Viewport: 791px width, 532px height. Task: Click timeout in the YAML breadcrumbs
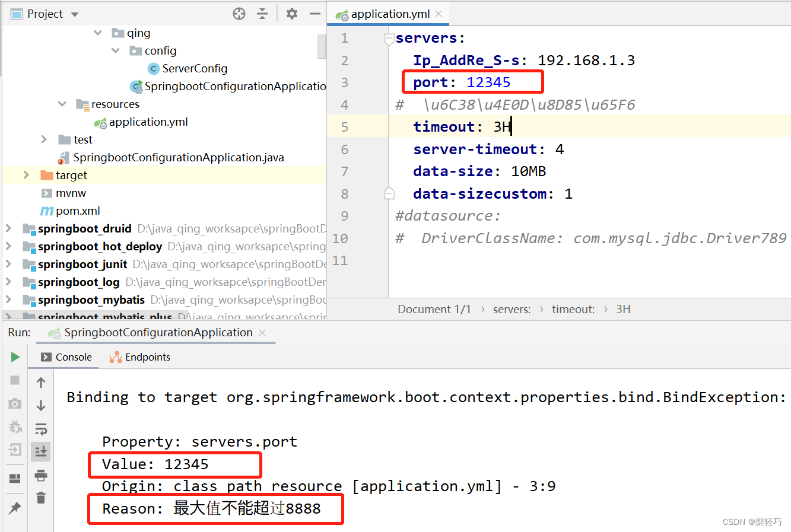tap(573, 309)
